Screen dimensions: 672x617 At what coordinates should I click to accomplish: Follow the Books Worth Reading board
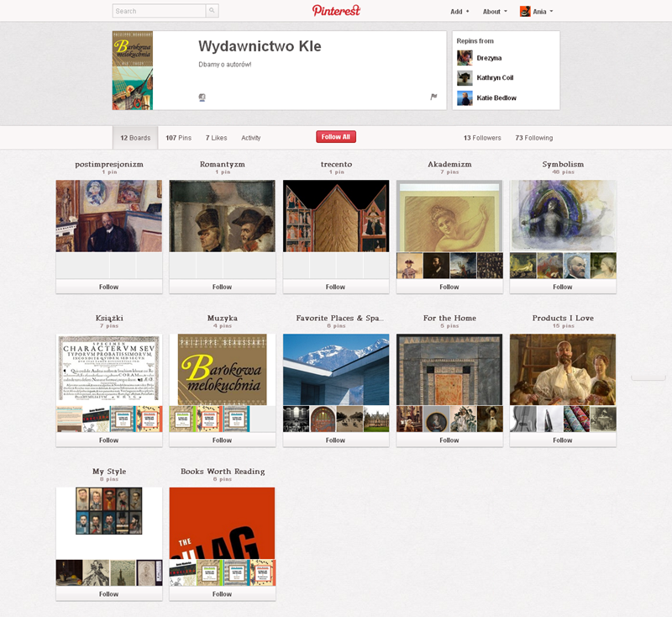click(x=223, y=593)
